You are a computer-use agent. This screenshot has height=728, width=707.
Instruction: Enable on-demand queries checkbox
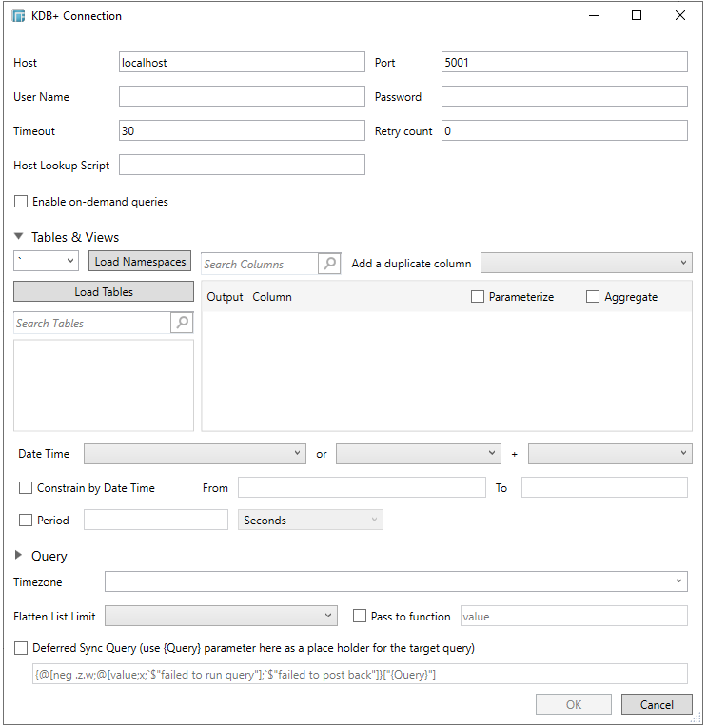tap(21, 202)
